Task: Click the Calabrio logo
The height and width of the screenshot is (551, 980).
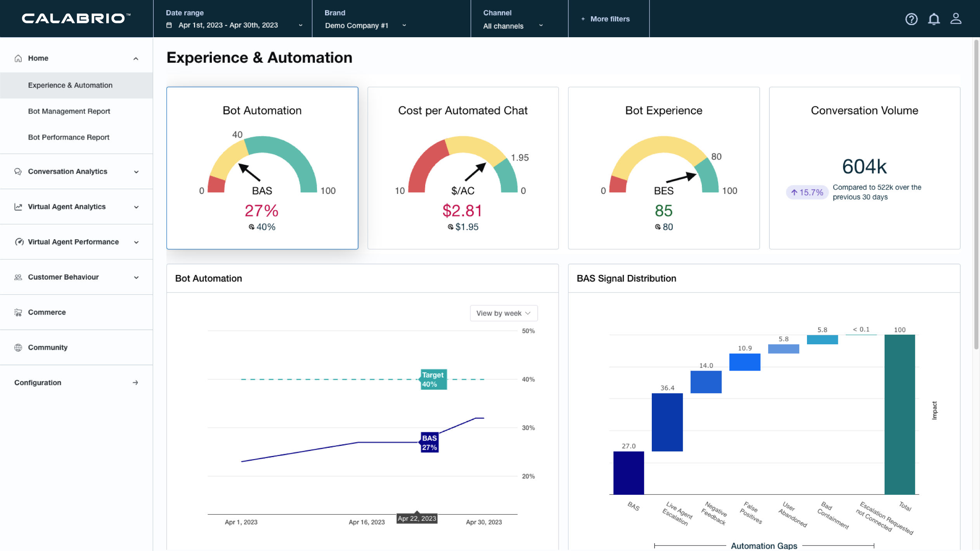Action: tap(76, 18)
